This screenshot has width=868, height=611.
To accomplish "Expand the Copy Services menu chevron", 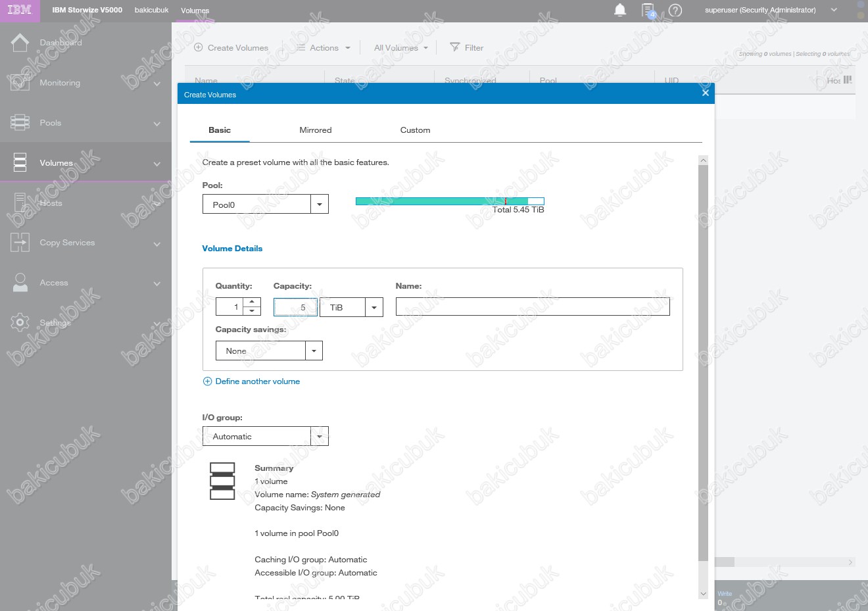I will coord(157,244).
